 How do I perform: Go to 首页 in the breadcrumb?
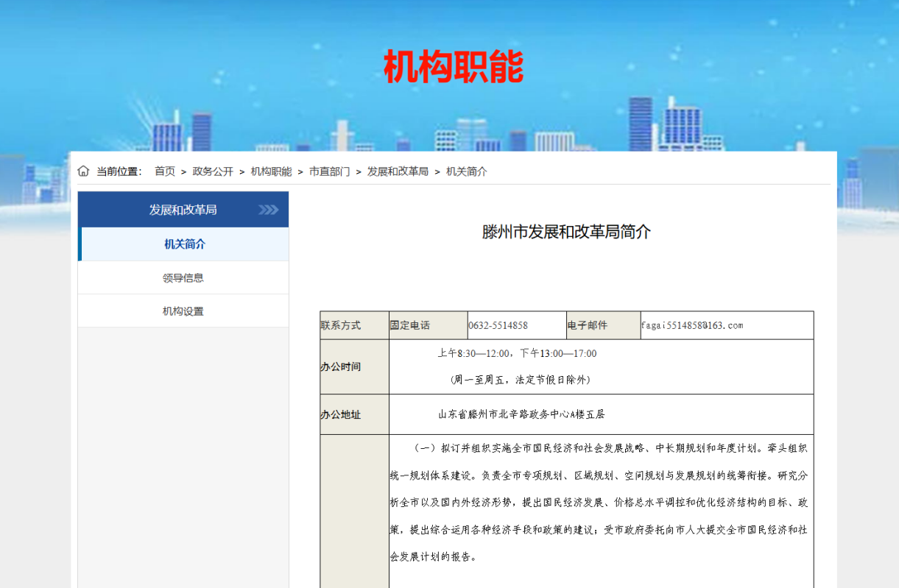(165, 171)
